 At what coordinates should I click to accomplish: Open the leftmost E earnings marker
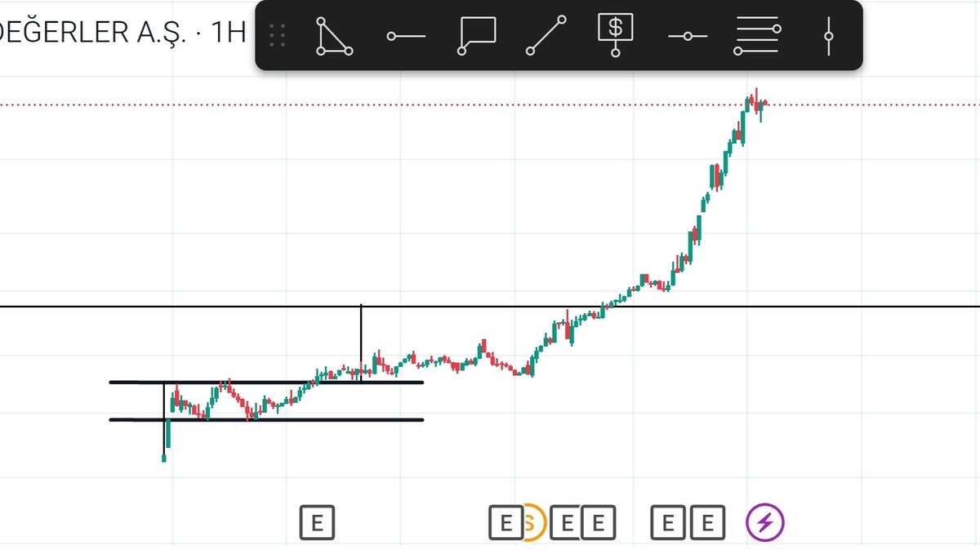[x=317, y=522]
